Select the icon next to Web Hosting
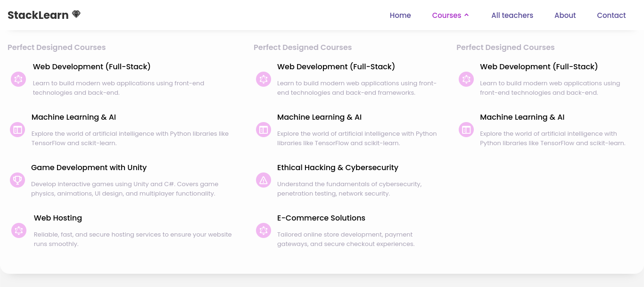The height and width of the screenshot is (287, 644). (x=19, y=230)
